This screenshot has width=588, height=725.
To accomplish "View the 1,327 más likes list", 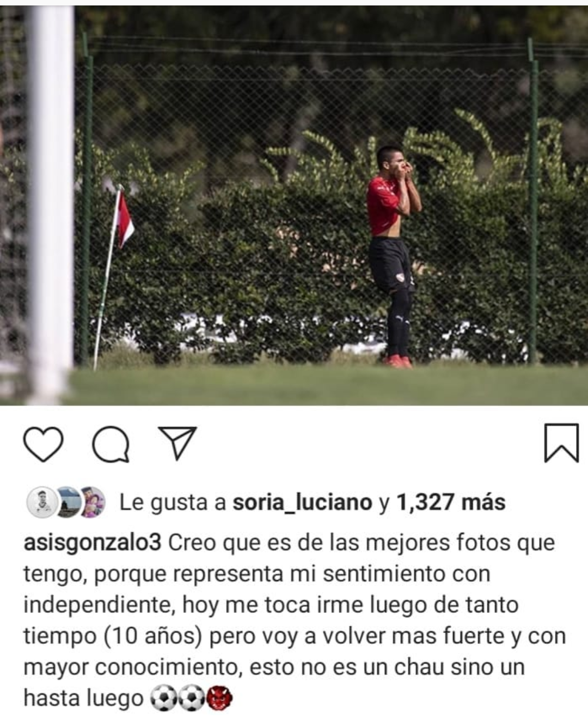I will point(451,502).
